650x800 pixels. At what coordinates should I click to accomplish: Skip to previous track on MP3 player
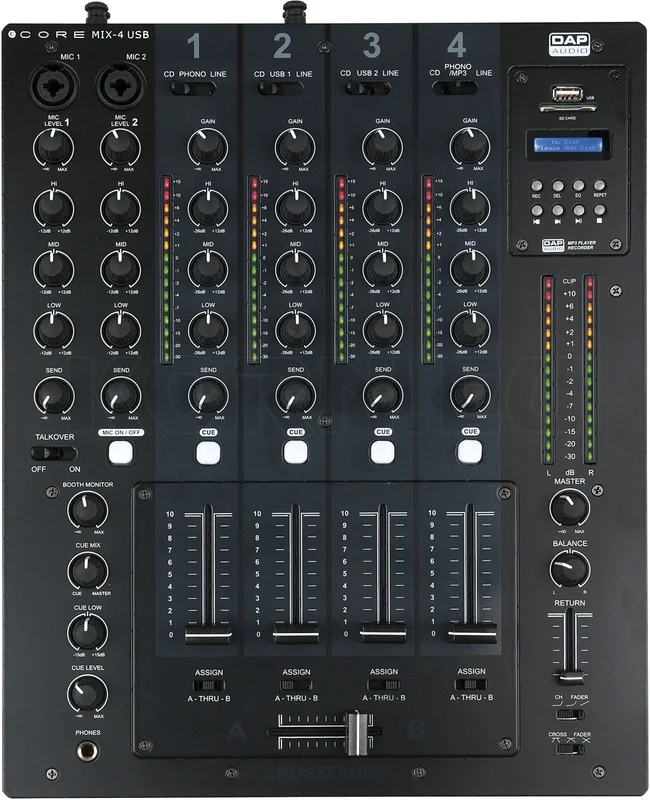[x=537, y=210]
